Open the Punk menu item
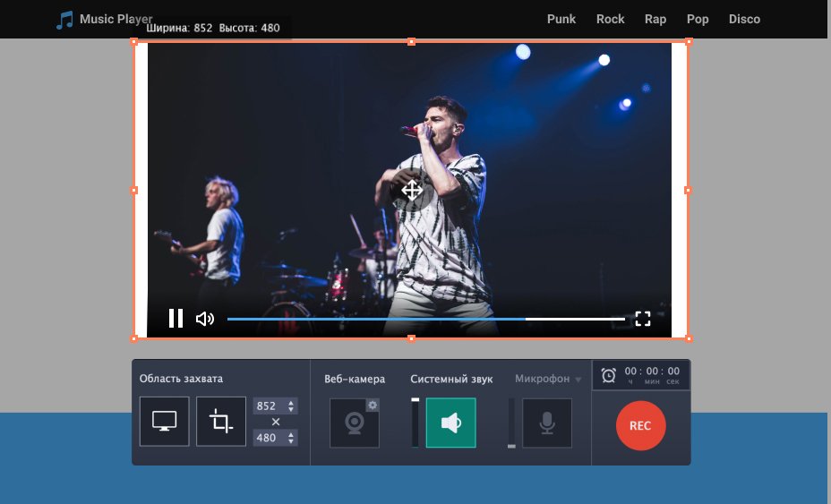This screenshot has height=504, width=831. 561,19
